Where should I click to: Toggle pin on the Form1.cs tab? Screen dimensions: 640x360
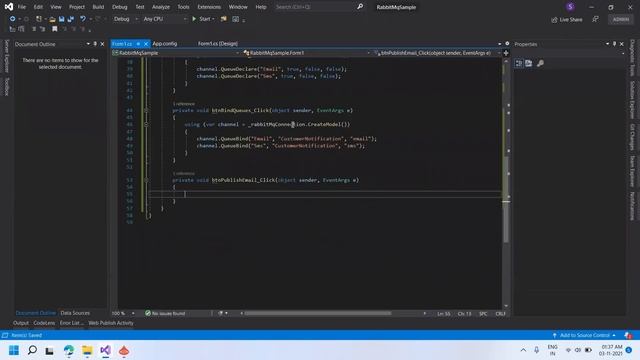138,44
